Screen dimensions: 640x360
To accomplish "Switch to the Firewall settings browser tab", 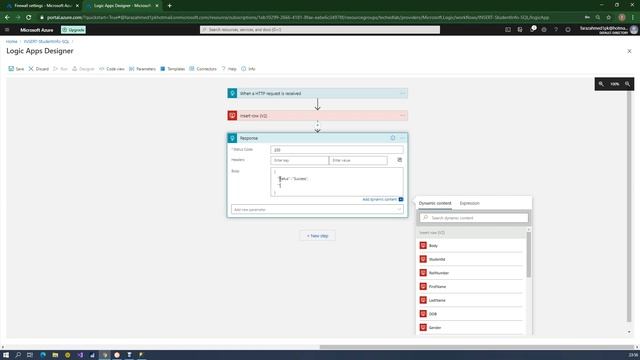I will 42,6.
